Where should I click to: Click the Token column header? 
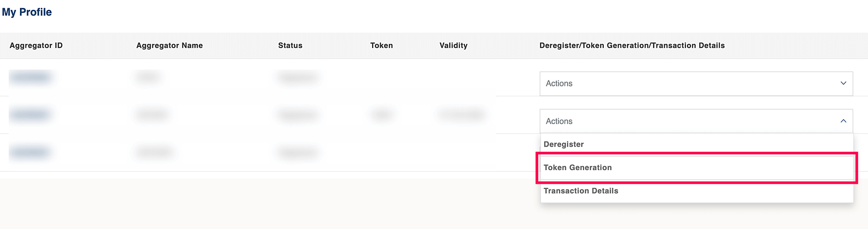point(381,46)
